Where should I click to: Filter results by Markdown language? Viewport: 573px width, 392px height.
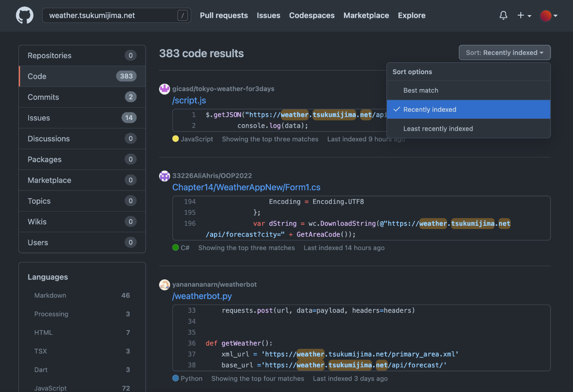pyautogui.click(x=50, y=295)
